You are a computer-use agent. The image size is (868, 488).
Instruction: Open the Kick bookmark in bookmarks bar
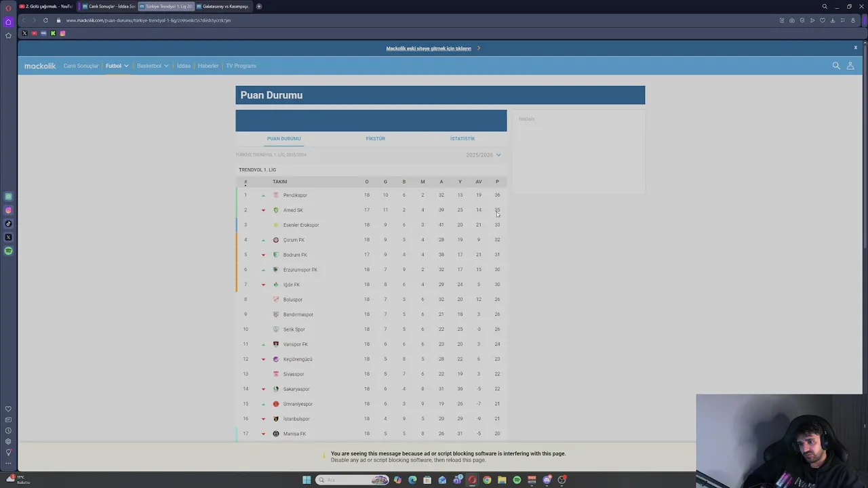(x=53, y=33)
